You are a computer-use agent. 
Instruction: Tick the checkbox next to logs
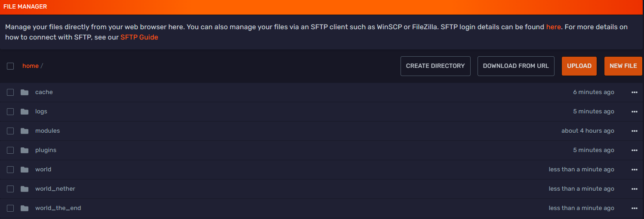tap(10, 112)
